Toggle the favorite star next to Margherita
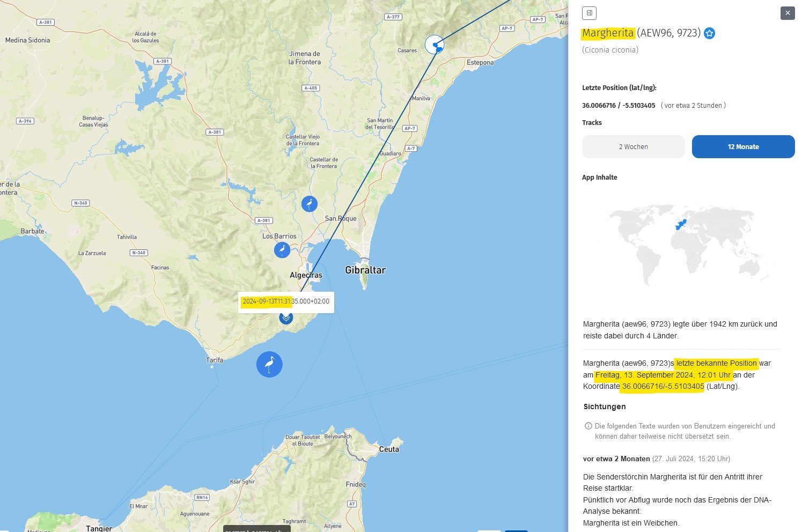802x532 pixels. (x=709, y=33)
